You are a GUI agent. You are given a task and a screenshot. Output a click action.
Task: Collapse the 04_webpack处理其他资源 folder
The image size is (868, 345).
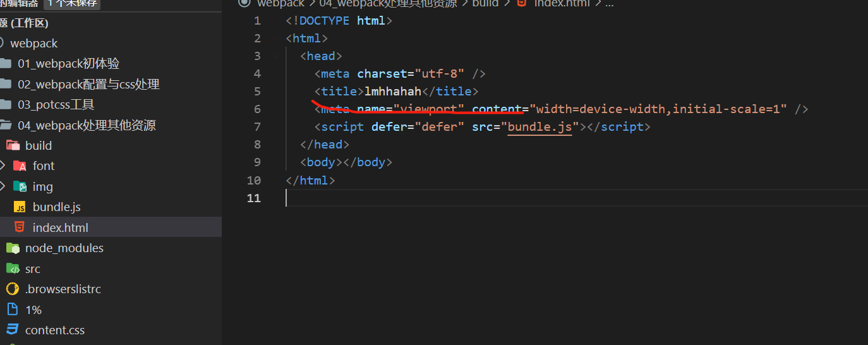(87, 125)
